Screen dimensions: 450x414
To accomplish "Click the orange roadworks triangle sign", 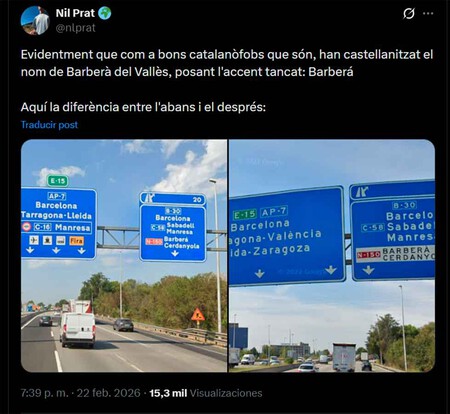I will [x=198, y=315].
